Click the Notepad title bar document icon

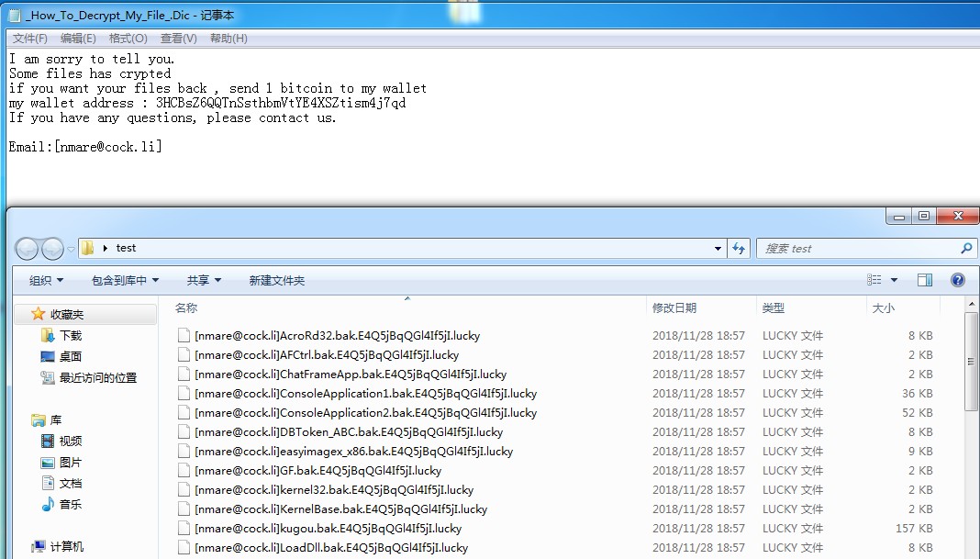(15, 15)
